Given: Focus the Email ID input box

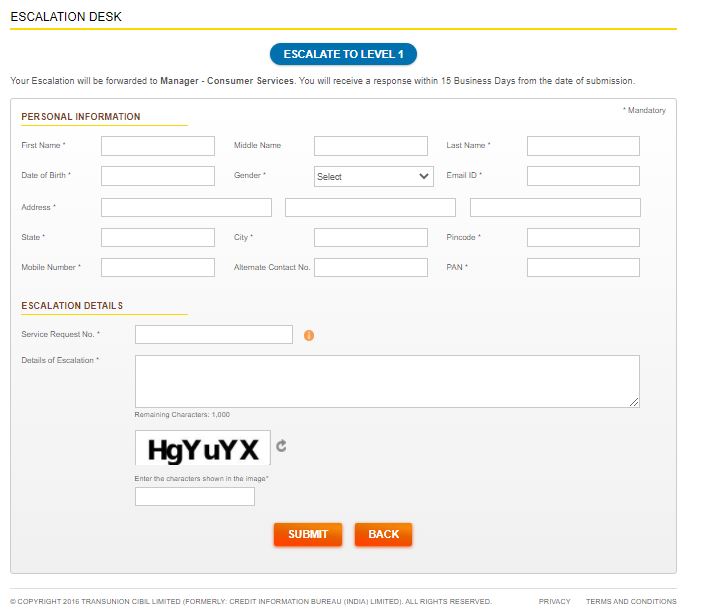Looking at the screenshot, I should pyautogui.click(x=583, y=176).
